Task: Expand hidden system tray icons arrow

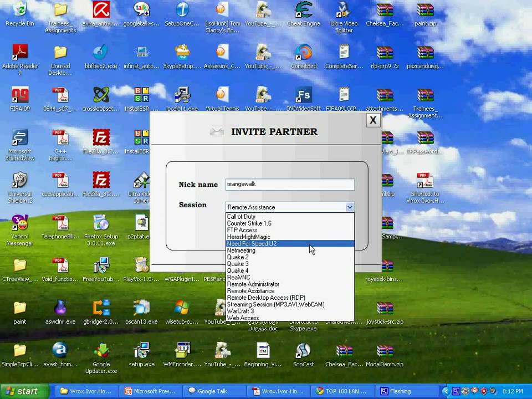Action: point(446,391)
